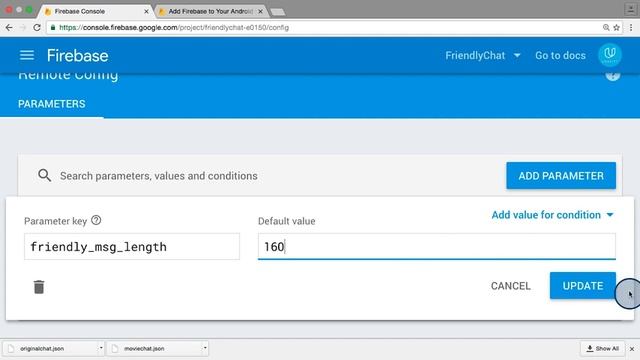Click the Firebase logo text
The width and height of the screenshot is (640, 360).
tap(78, 56)
